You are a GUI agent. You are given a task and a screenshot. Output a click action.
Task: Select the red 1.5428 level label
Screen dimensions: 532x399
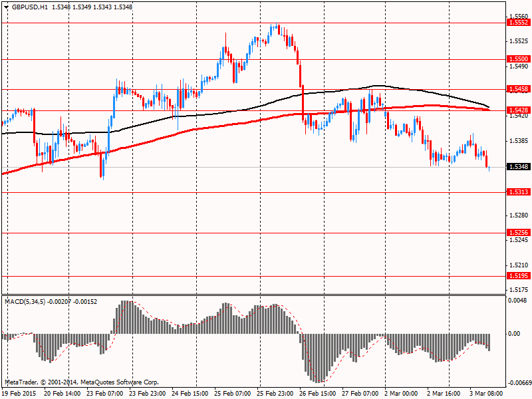[518, 110]
